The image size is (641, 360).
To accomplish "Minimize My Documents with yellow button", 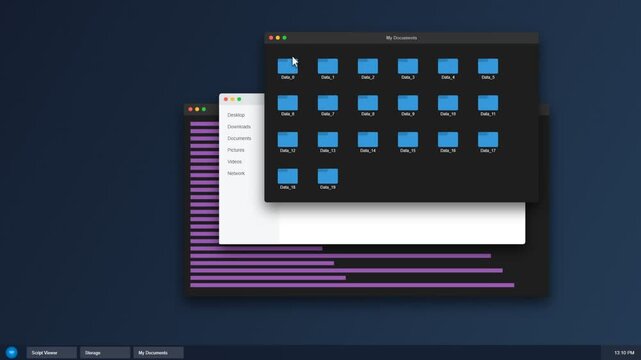I will coord(278,38).
